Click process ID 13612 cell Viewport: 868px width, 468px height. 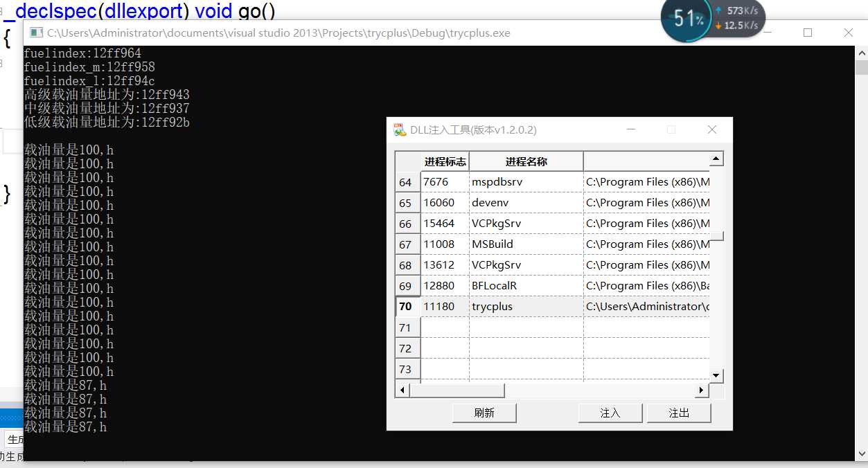[445, 265]
